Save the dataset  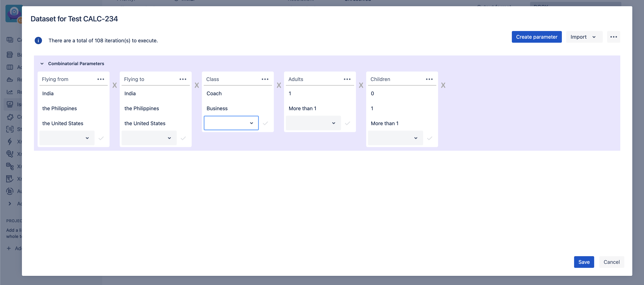(x=584, y=262)
